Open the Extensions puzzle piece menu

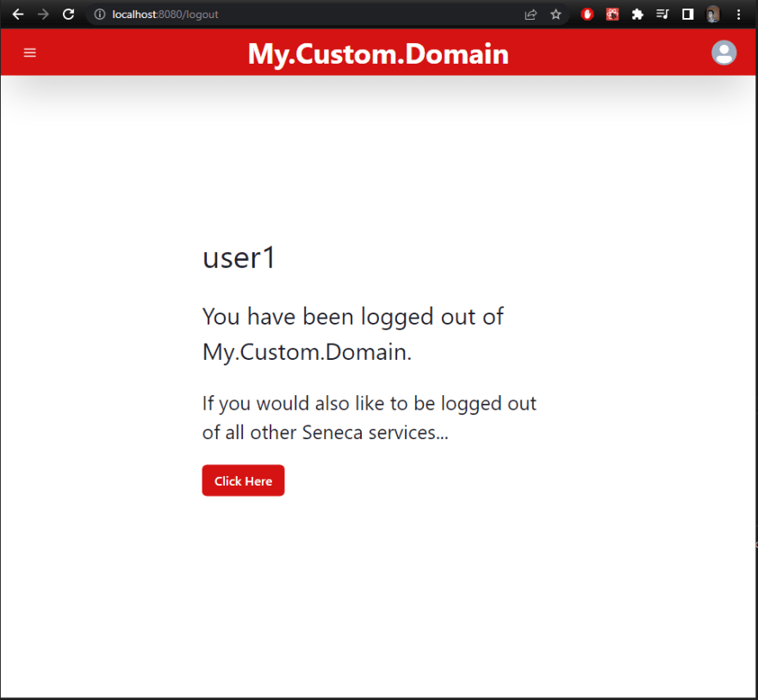point(637,15)
